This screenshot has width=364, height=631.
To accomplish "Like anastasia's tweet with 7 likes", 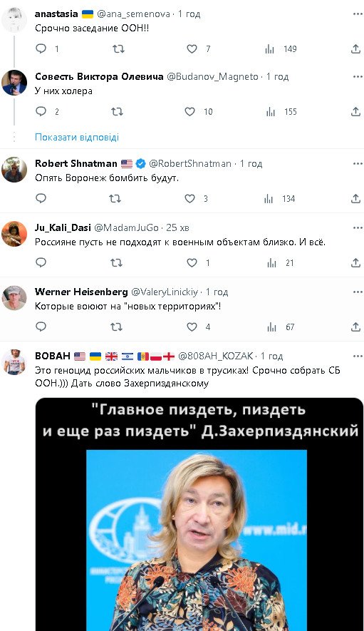I will click(192, 48).
